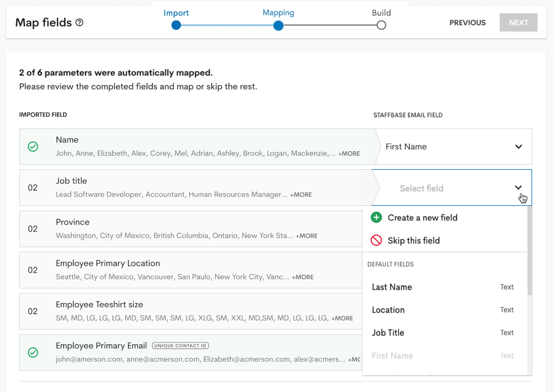Click the green checkmark on Employee Primary Email row

tap(33, 352)
